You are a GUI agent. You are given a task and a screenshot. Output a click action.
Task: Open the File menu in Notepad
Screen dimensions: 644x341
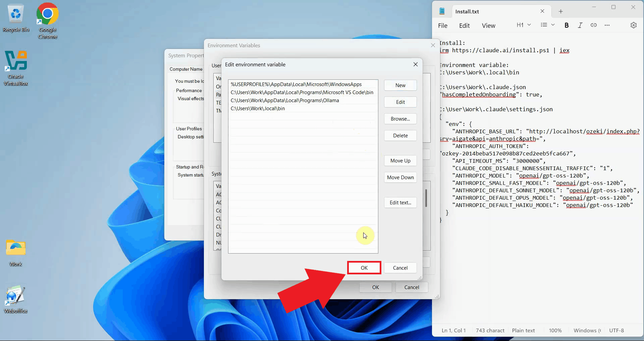pyautogui.click(x=442, y=26)
